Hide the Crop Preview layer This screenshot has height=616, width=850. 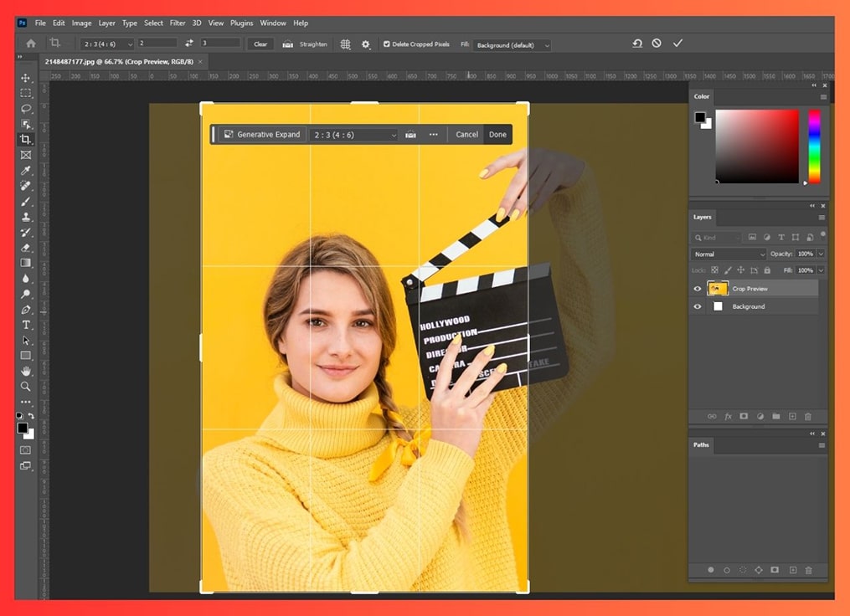(x=698, y=289)
